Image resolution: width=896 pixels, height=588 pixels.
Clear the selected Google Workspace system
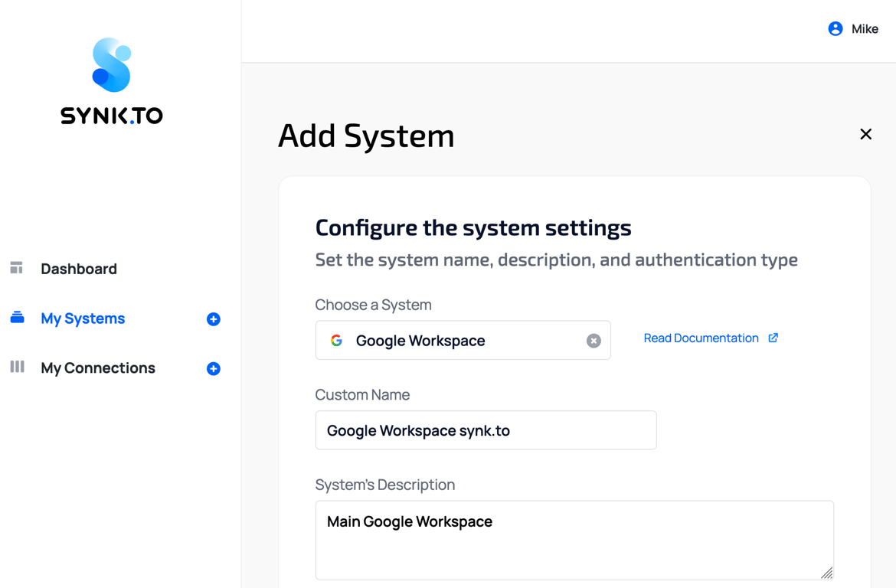(x=594, y=341)
